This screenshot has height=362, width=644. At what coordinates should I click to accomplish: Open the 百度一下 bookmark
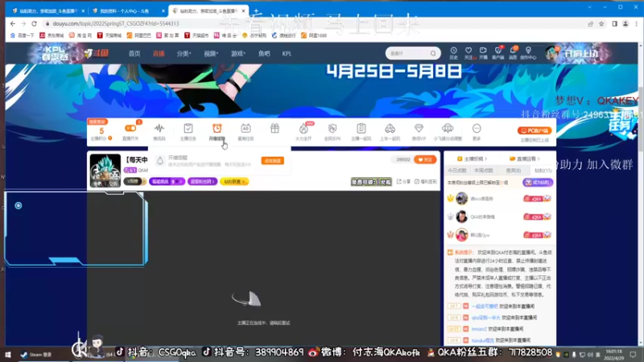tap(23, 35)
